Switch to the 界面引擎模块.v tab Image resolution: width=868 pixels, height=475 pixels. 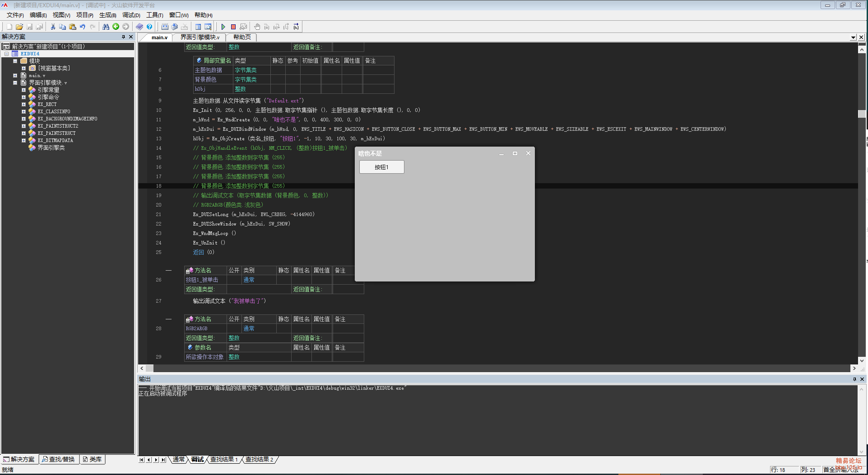click(x=200, y=37)
